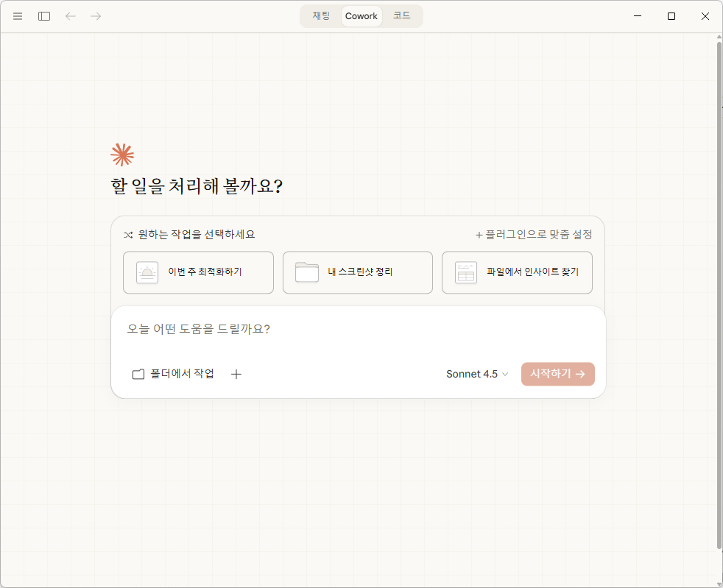Choose the 내 스크린샷 정리 task card
723x588 pixels.
[357, 272]
